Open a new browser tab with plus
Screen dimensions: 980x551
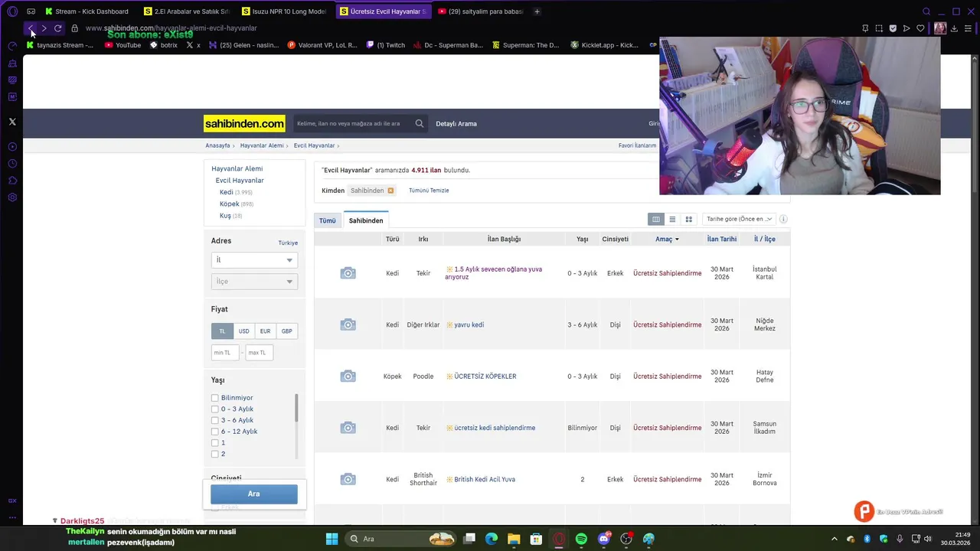537,11
